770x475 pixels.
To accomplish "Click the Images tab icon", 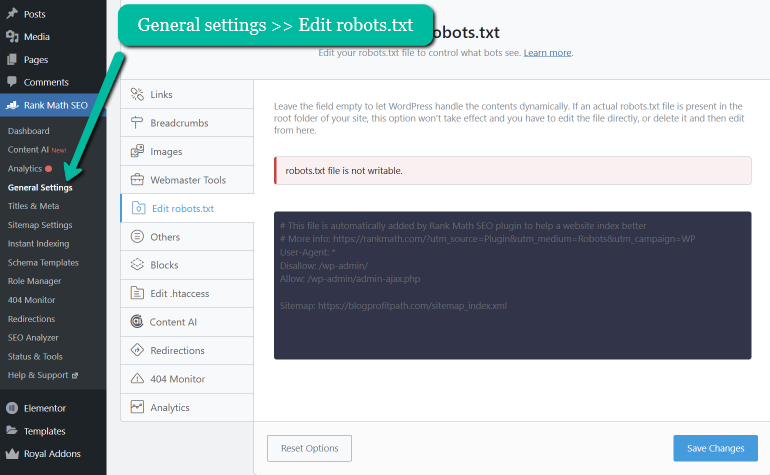I will pyautogui.click(x=137, y=151).
